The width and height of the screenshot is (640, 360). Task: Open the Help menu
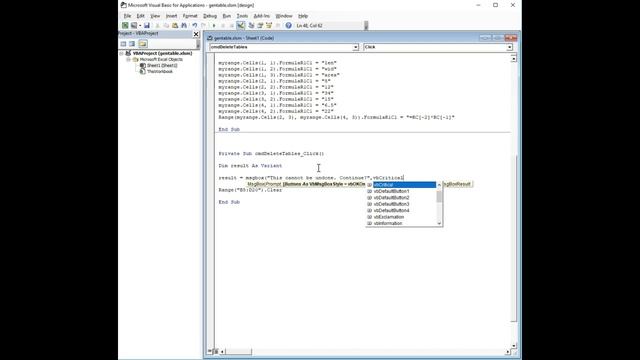[303, 16]
